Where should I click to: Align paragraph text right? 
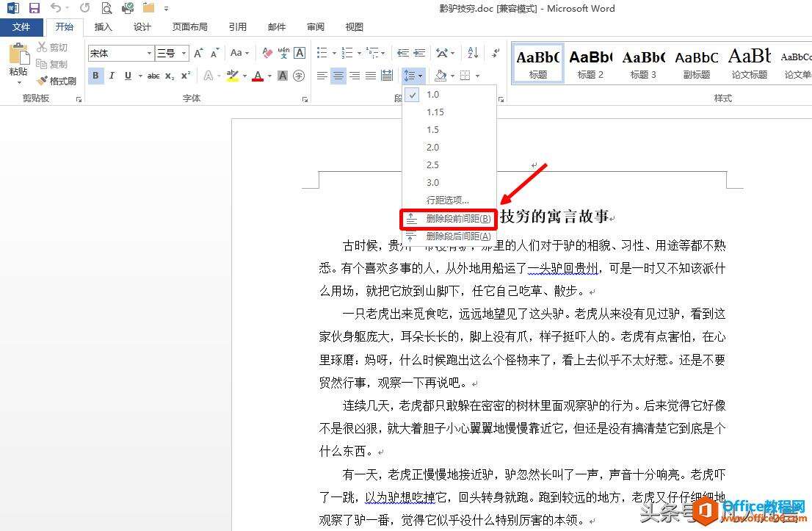coord(354,76)
